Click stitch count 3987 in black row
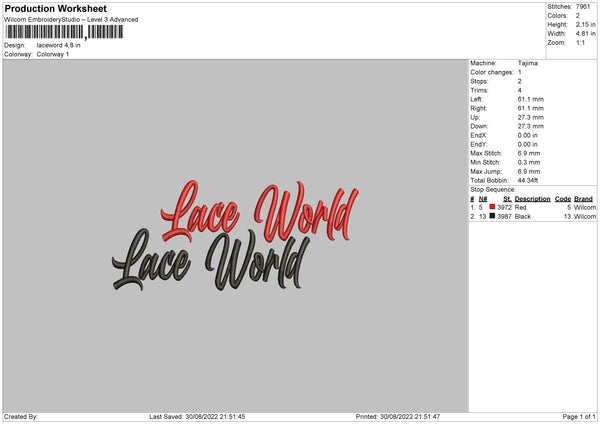The width and height of the screenshot is (600, 424). [x=504, y=217]
